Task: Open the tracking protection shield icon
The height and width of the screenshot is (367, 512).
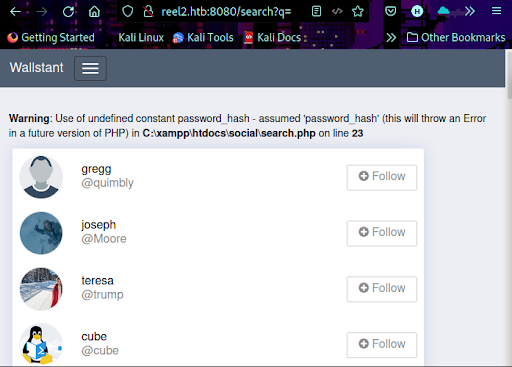Action: tap(128, 12)
